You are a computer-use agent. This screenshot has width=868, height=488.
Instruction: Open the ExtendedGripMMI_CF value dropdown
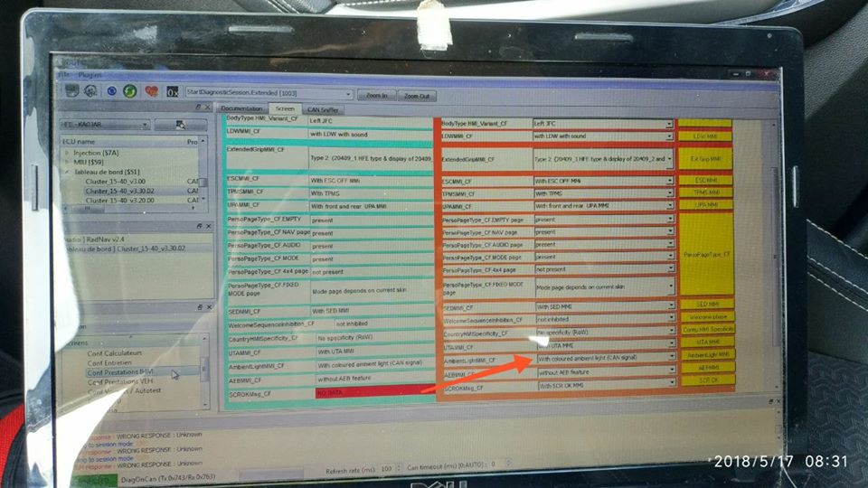[603, 159]
